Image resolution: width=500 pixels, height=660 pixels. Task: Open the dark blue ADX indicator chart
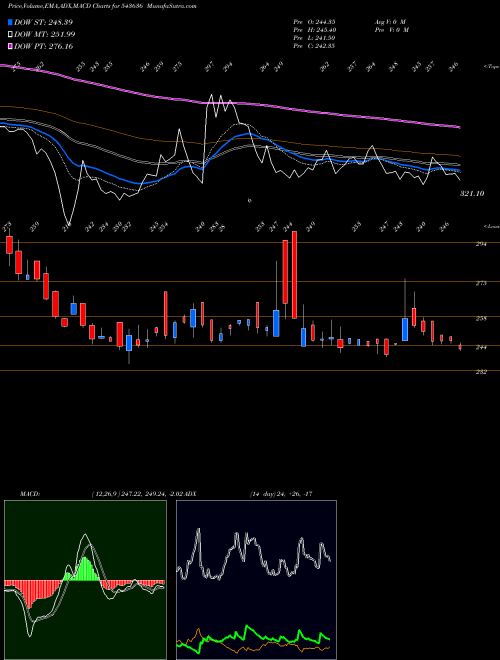[256, 580]
